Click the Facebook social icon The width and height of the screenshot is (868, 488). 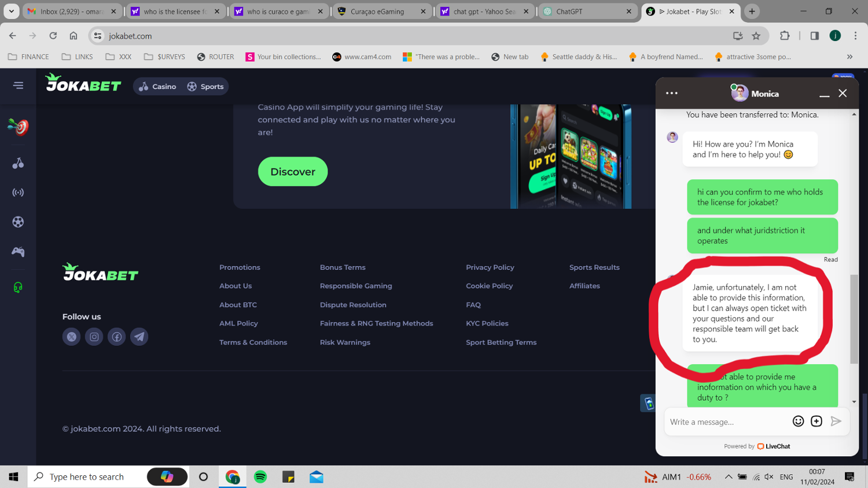tap(117, 337)
